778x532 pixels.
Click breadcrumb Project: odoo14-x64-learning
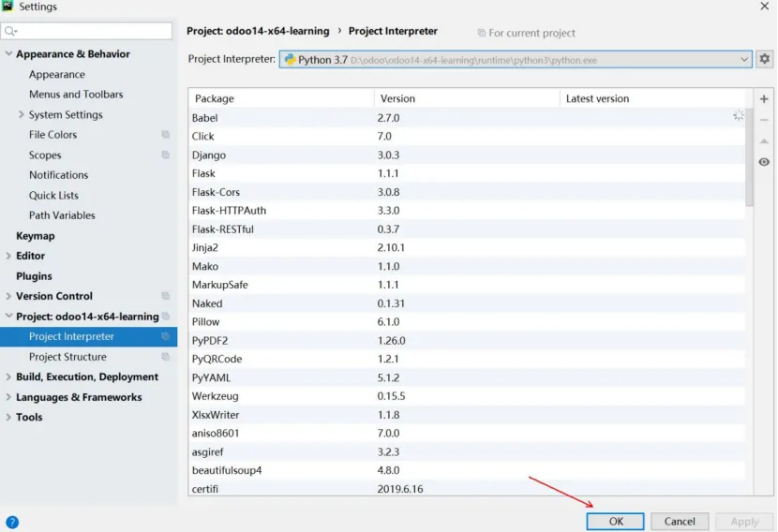(258, 31)
